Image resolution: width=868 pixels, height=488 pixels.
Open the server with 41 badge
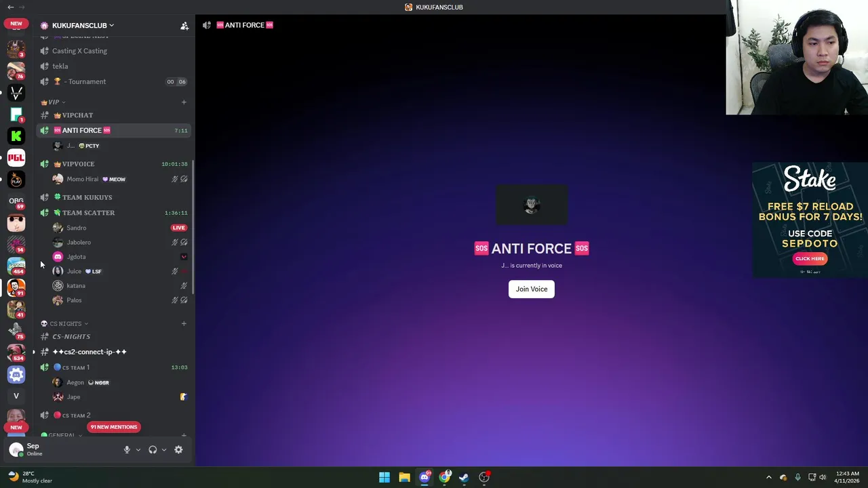coord(16,309)
